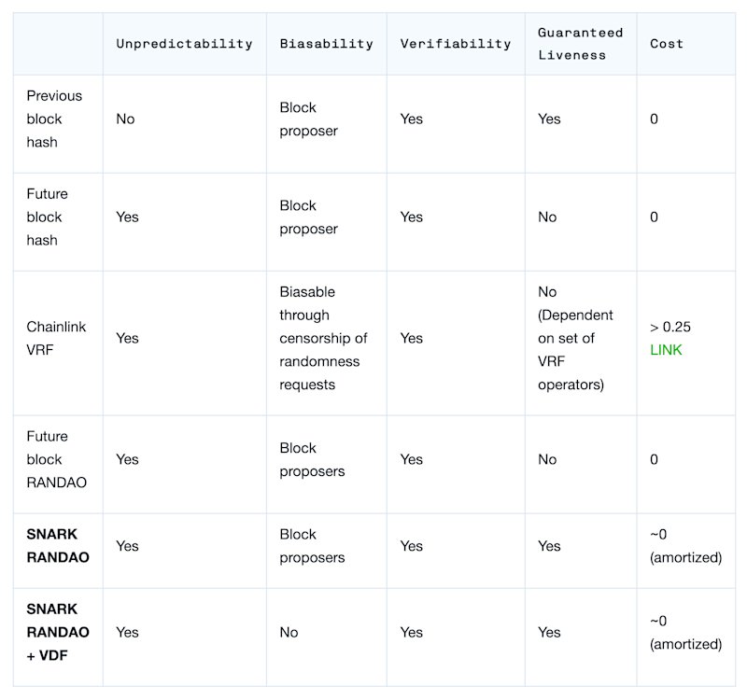Click the Future block hash row label
The image size is (747, 700).
tap(48, 217)
